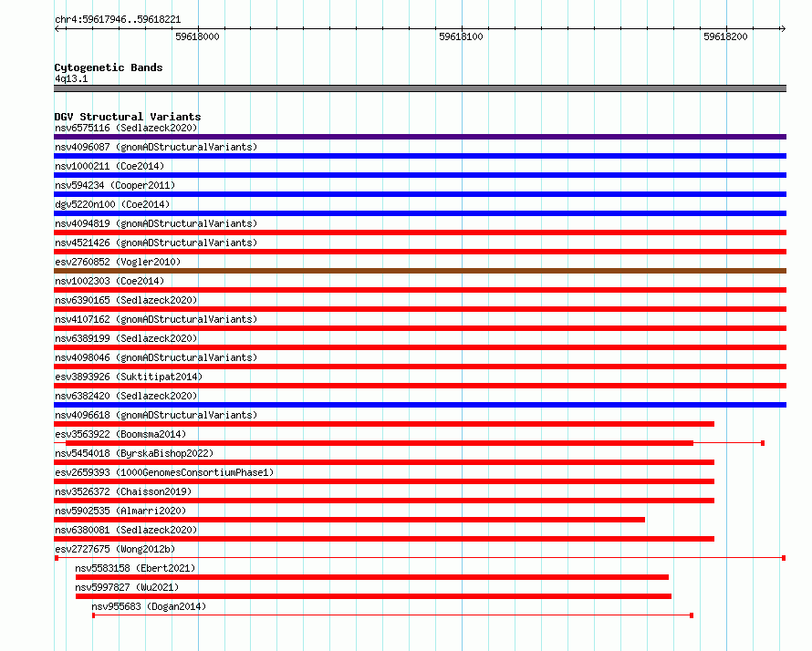
Task: Click ruler position 59618100
Action: coord(461,36)
